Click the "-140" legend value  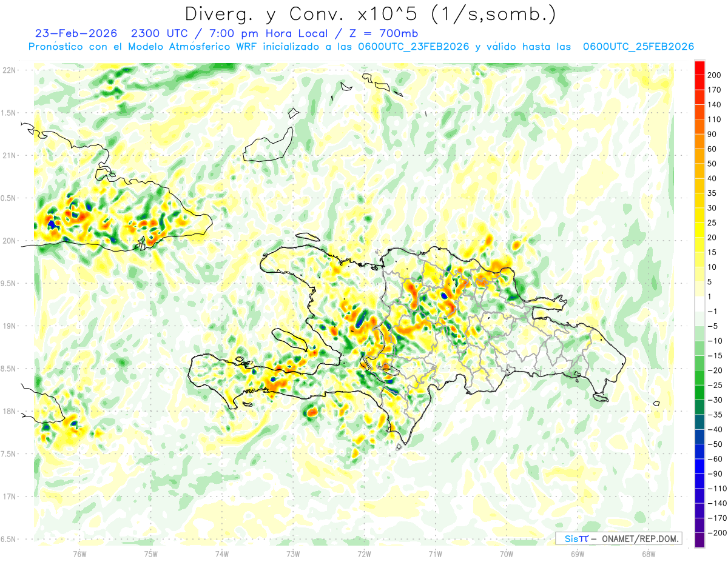point(717,503)
